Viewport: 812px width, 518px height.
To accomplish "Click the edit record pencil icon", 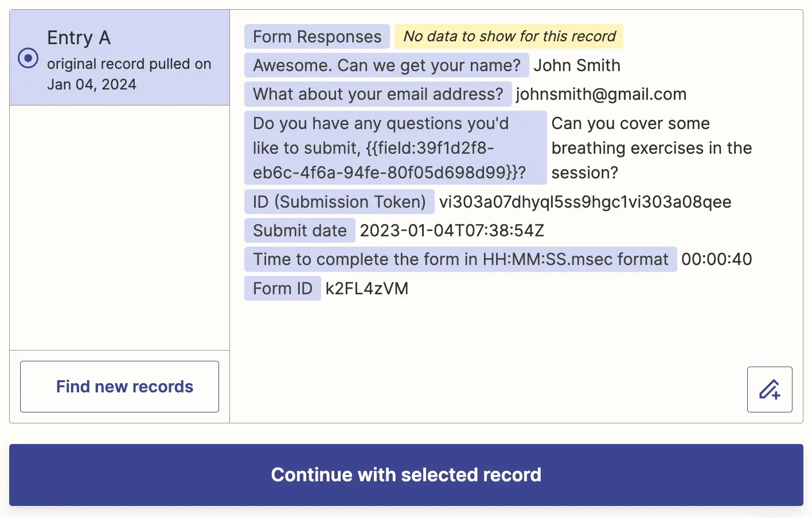I will (x=770, y=390).
